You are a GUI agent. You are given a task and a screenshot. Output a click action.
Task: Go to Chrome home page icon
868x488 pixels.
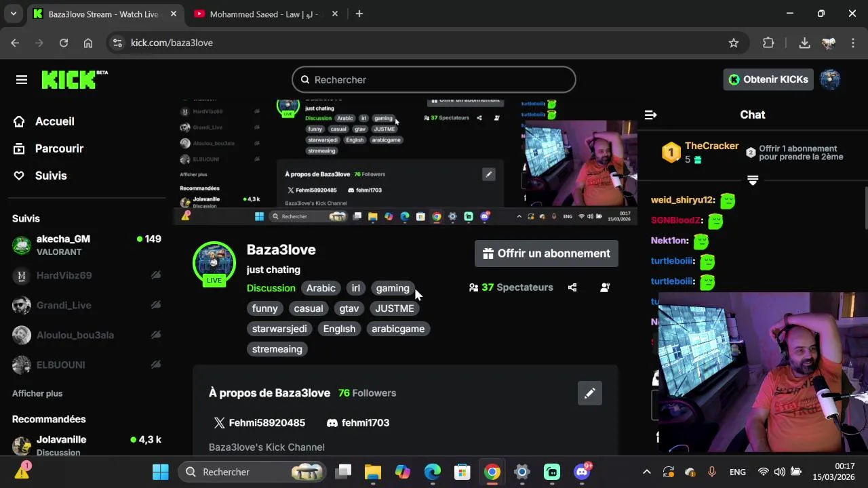88,43
